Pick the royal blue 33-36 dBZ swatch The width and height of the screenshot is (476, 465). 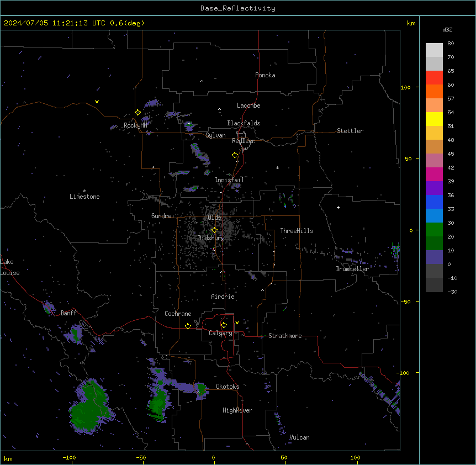434,202
